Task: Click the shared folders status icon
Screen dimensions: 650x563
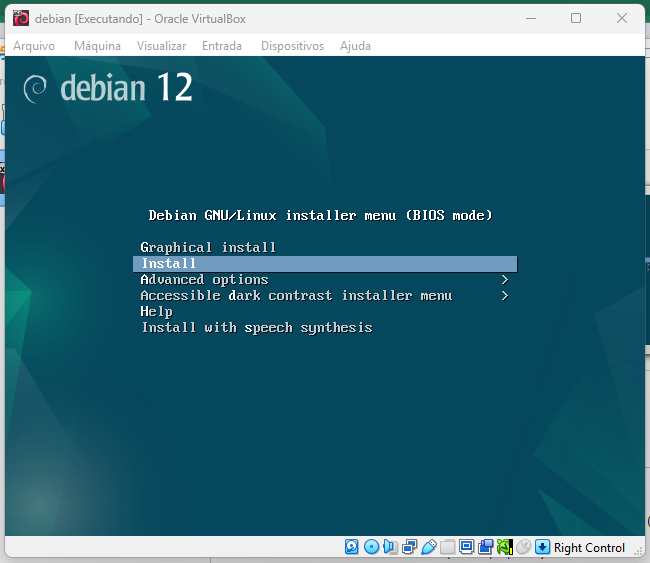Action: (x=447, y=547)
